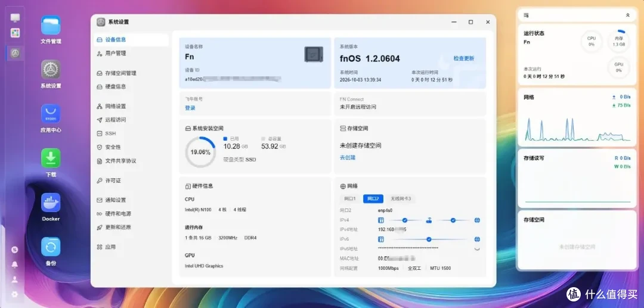Click the enp4s0 interface name
The width and height of the screenshot is (644, 308).
click(x=385, y=210)
